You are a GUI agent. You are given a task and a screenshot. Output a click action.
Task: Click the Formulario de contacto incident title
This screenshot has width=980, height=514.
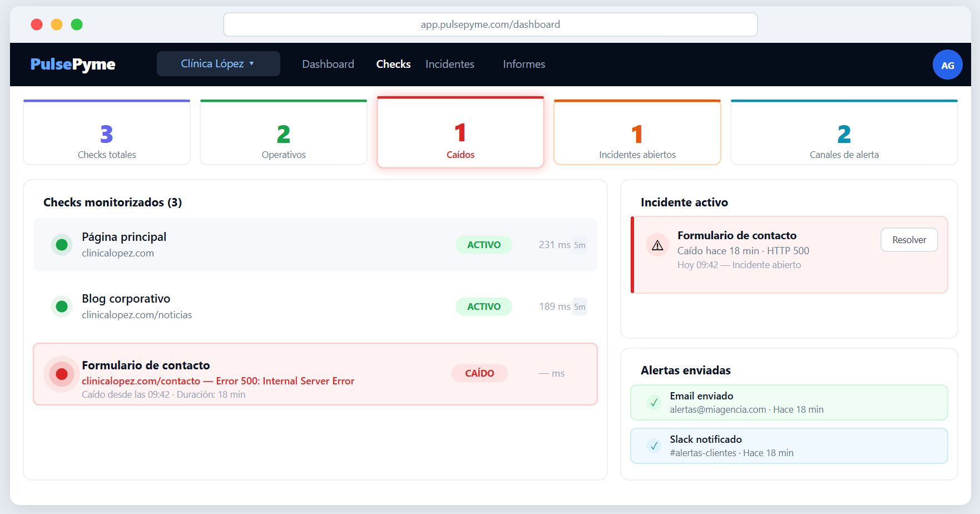click(x=737, y=235)
